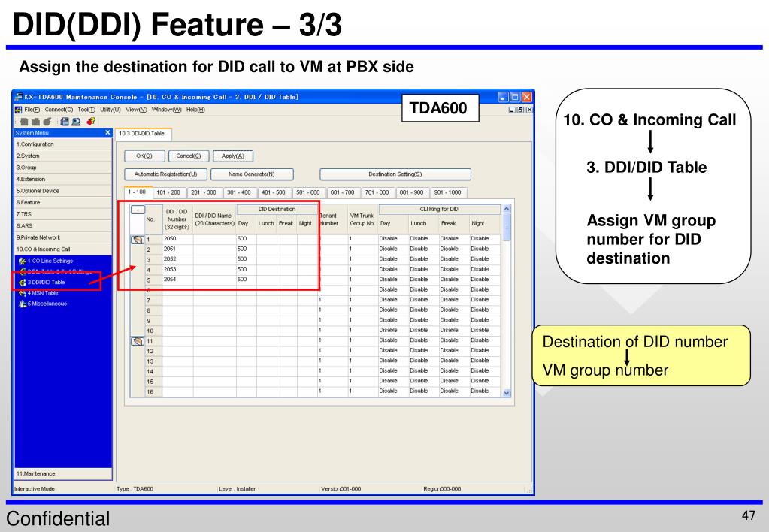The height and width of the screenshot is (532, 769).
Task: Click the computer monitor toolbar icon
Action: coord(75,122)
